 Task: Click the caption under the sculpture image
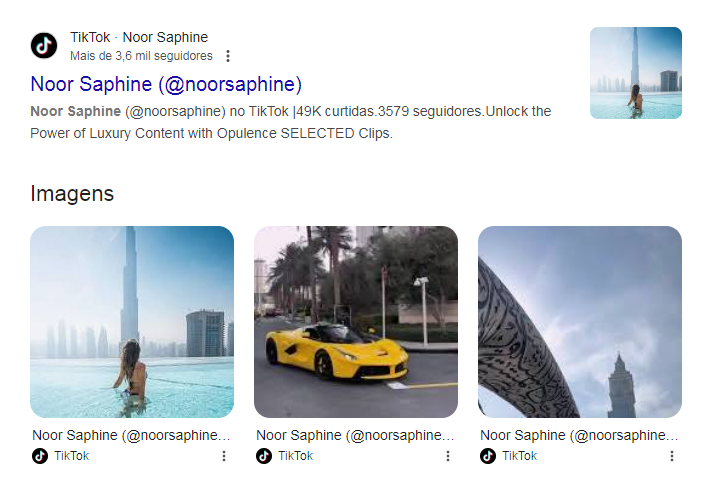coord(579,435)
